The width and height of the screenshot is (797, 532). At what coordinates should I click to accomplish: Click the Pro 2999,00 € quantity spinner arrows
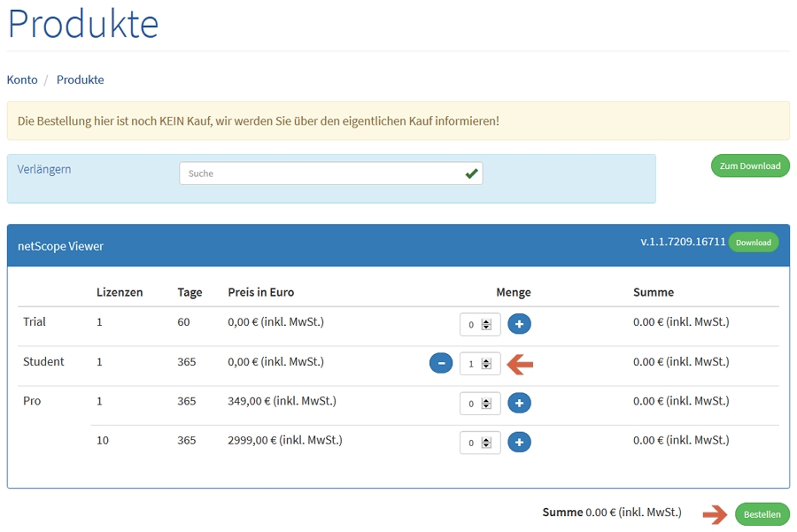[x=486, y=443]
